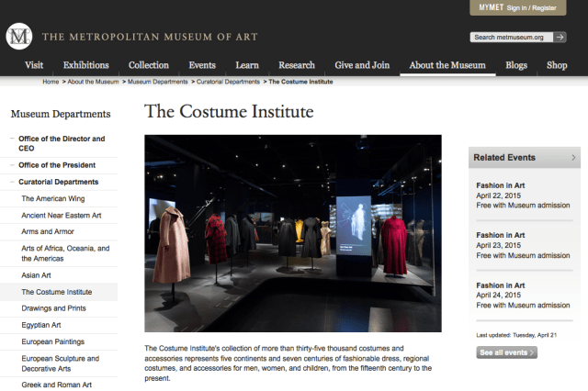
Task: Toggle the Office of the President section
Action: click(x=12, y=164)
